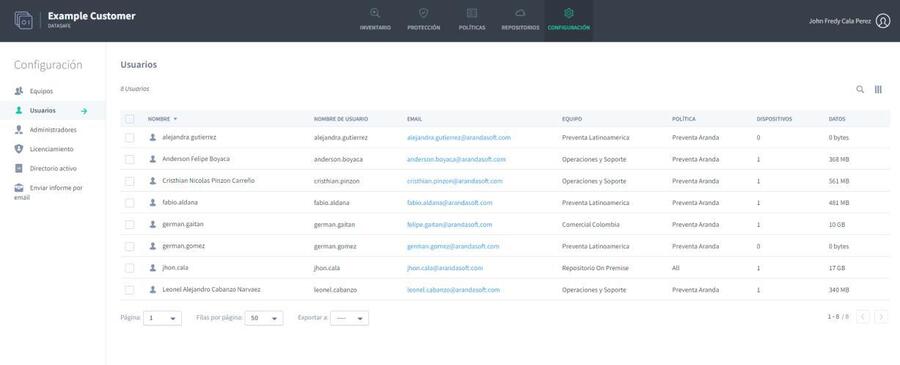Click email fabio.aldana@arandasoft.com

[x=449, y=203]
